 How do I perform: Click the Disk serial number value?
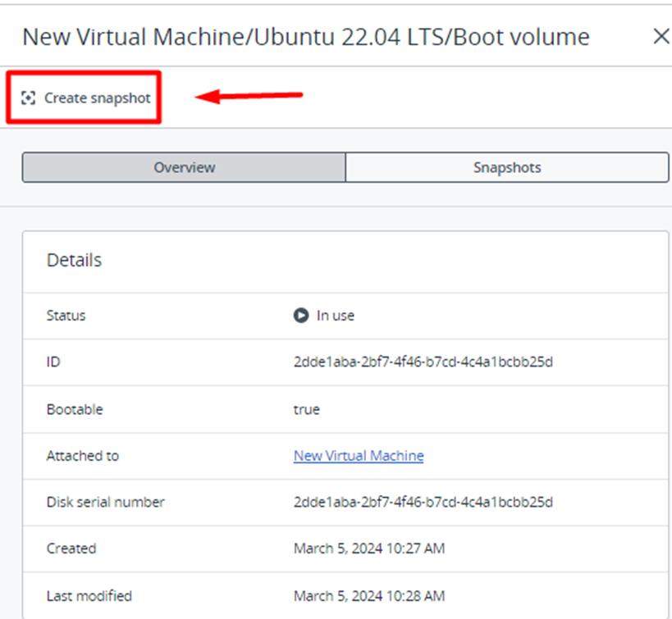tap(423, 502)
